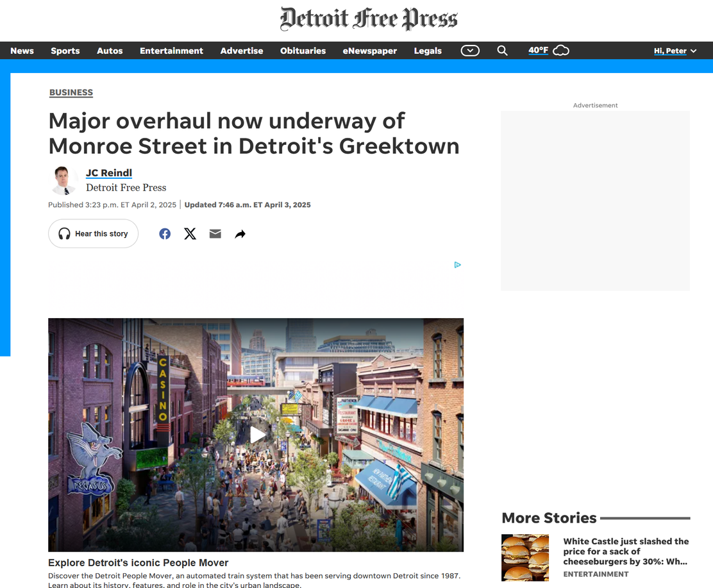
Task: Open the share arrow options
Action: click(x=240, y=234)
